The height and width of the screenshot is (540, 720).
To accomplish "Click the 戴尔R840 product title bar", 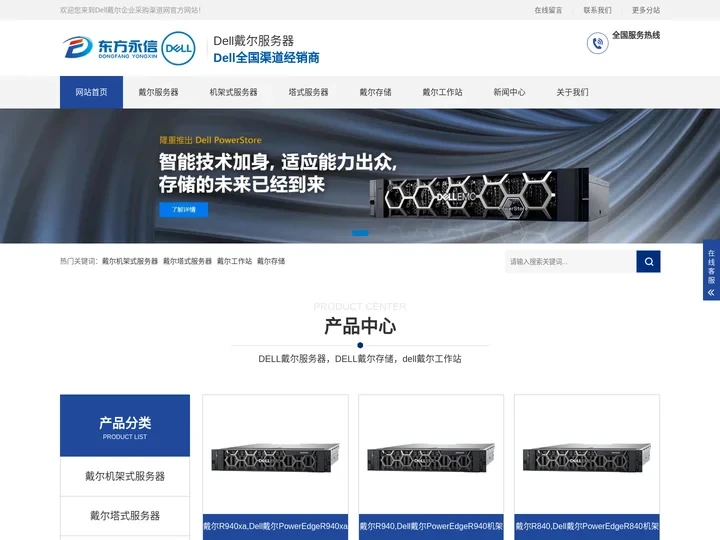I will click(x=587, y=527).
